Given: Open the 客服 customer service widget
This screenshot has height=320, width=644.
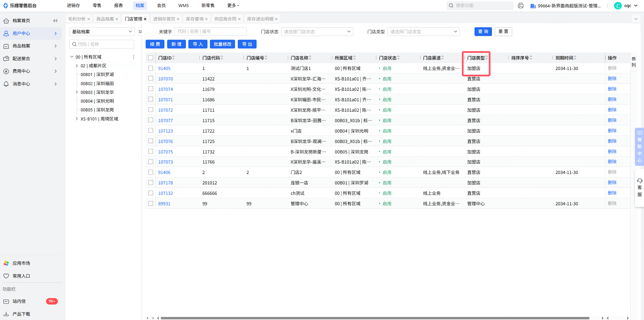Looking at the screenshot, I should [640, 188].
